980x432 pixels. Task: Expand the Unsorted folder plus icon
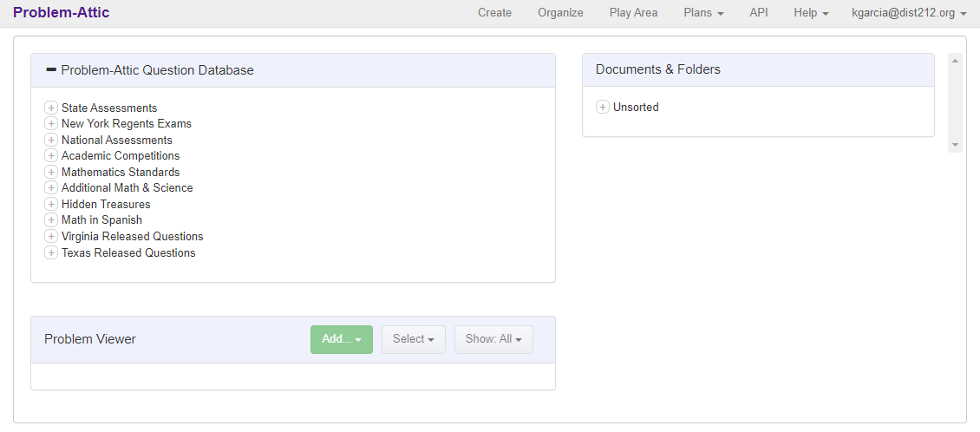[x=603, y=107]
